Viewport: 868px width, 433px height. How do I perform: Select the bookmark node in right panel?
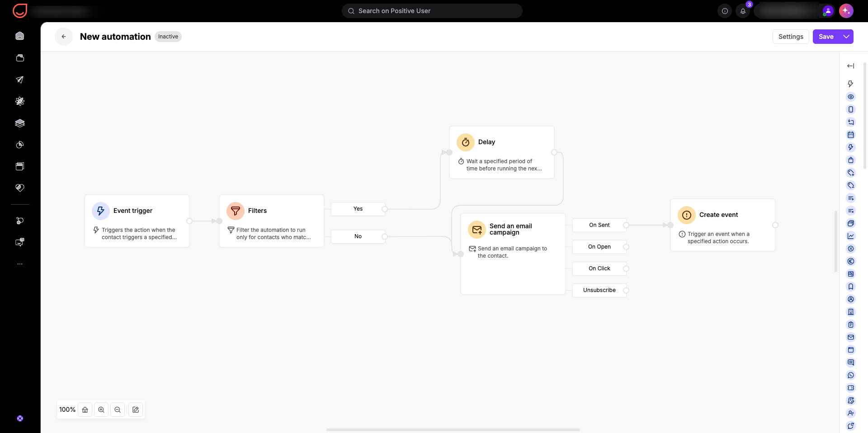click(851, 287)
